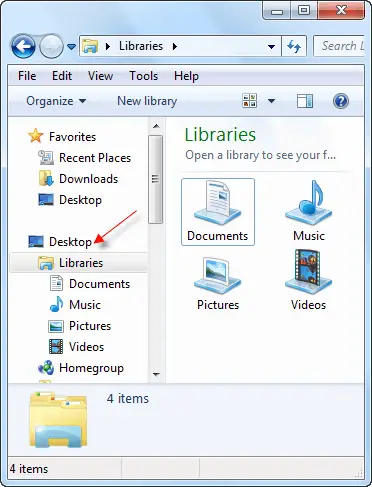The image size is (372, 487).
Task: Open the view options dropdown arrow
Action: pyautogui.click(x=272, y=101)
